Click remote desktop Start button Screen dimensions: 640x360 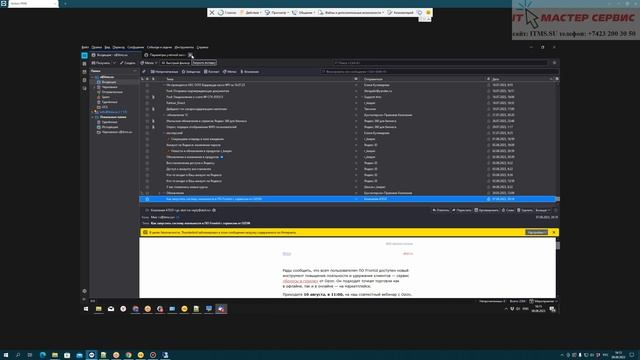86,309
